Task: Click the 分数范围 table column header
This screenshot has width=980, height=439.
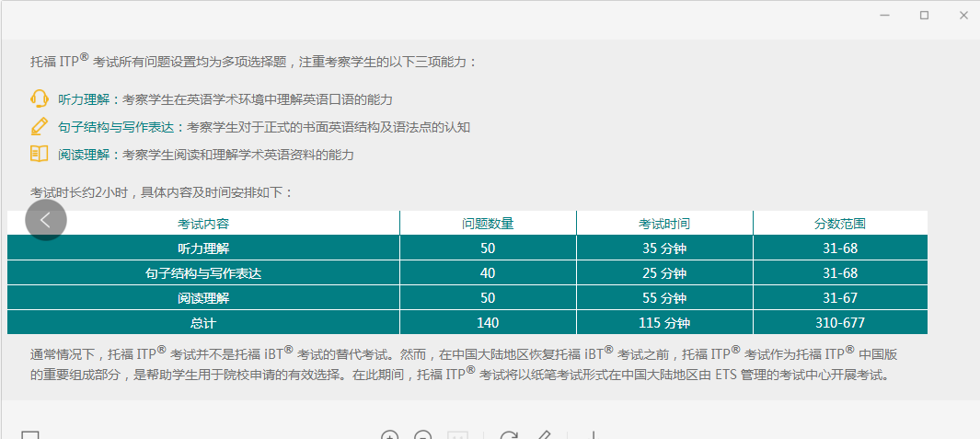Action: click(x=839, y=224)
